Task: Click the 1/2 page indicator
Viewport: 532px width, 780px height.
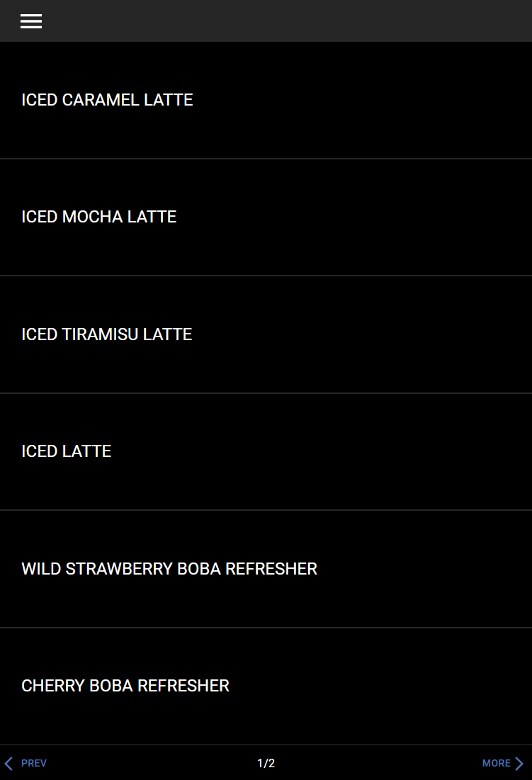Action: tap(266, 763)
